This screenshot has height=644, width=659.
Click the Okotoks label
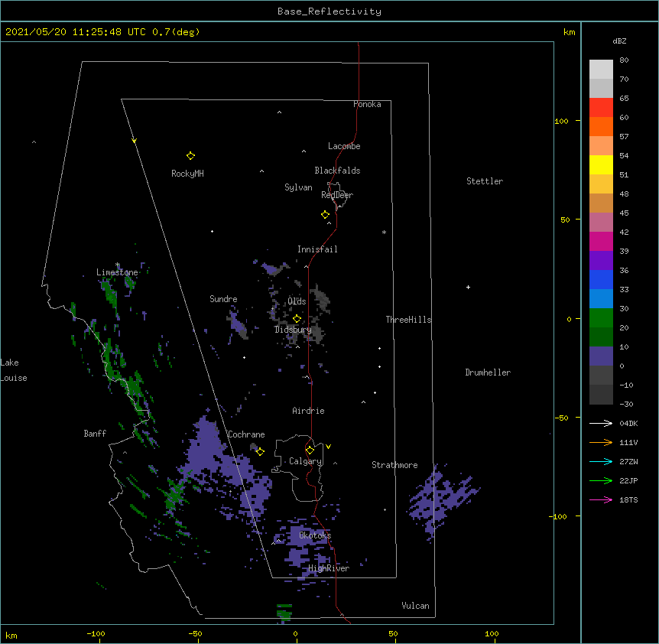pyautogui.click(x=315, y=535)
